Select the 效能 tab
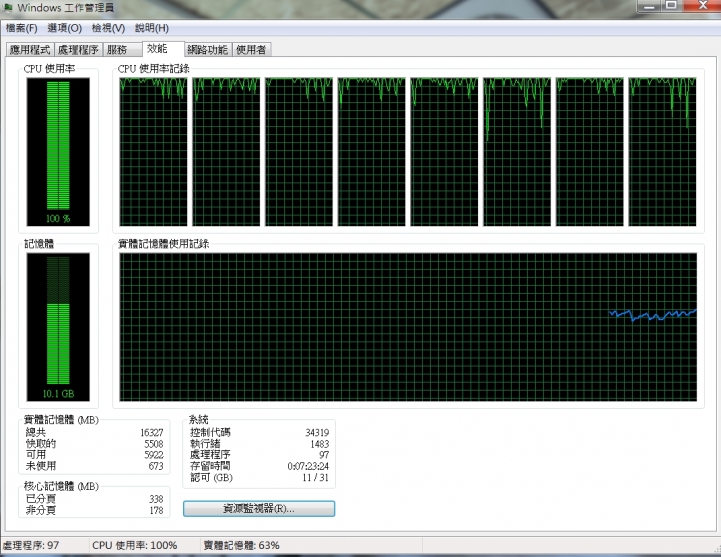 163,49
